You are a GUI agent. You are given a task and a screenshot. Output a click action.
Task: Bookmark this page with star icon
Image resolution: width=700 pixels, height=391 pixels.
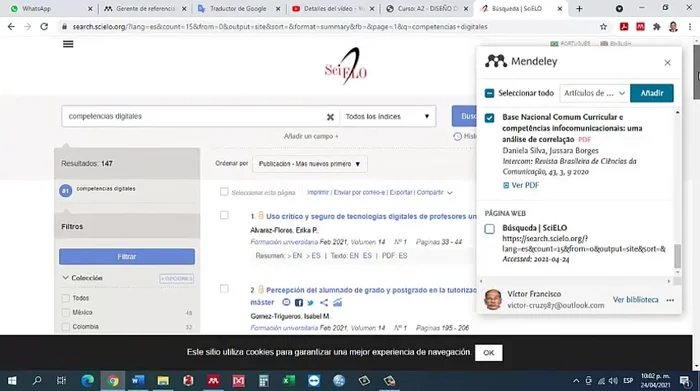point(603,27)
